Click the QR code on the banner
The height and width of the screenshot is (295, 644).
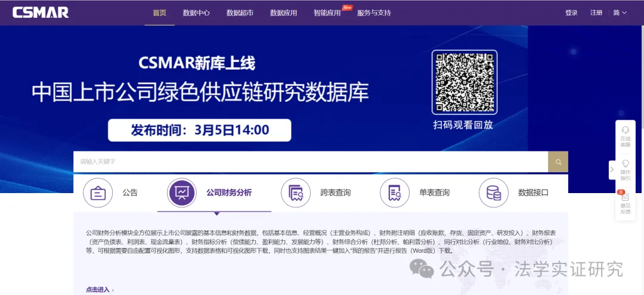click(465, 82)
